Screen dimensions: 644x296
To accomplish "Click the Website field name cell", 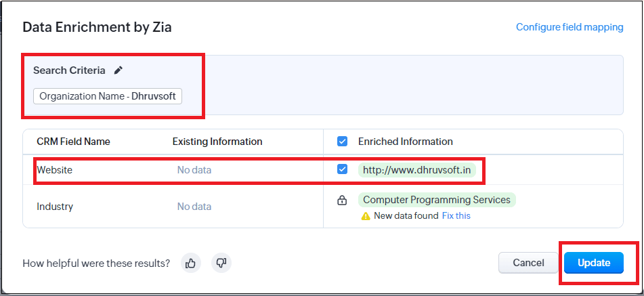I will [55, 169].
